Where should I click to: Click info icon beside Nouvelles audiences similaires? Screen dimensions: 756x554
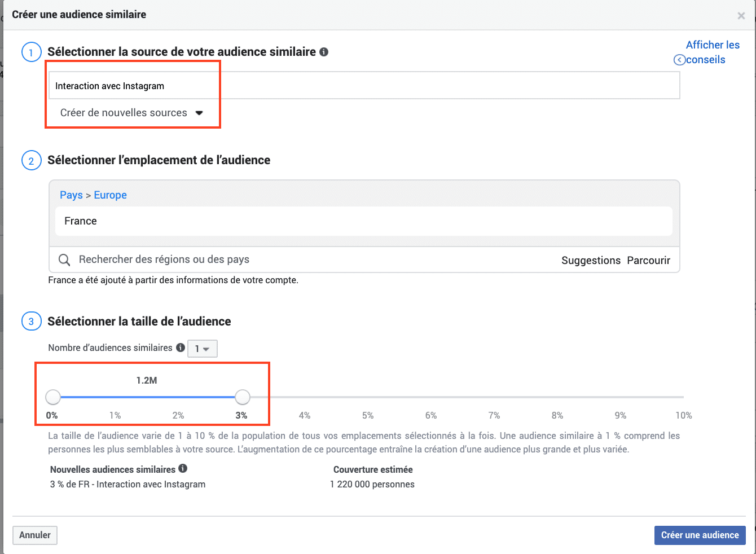point(183,468)
